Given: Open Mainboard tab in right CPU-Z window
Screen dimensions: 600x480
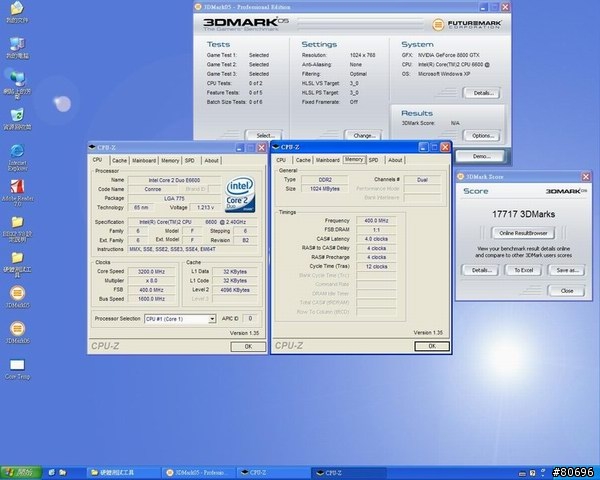Looking at the screenshot, I should [x=328, y=160].
